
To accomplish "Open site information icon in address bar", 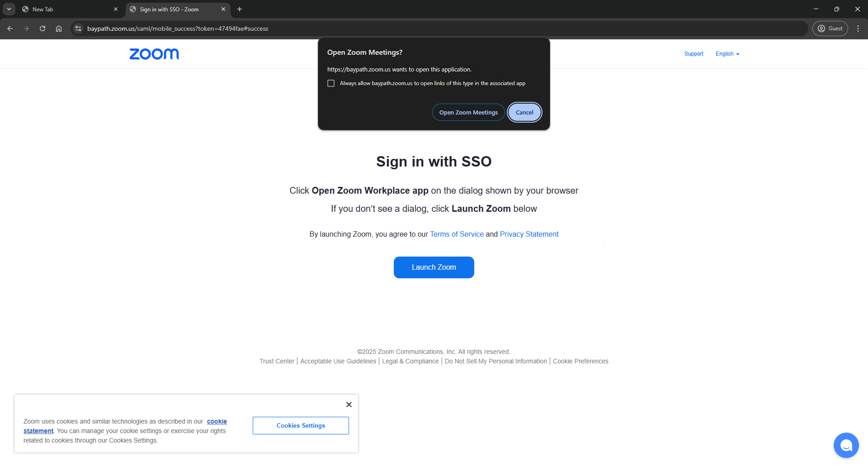I will coord(78,29).
